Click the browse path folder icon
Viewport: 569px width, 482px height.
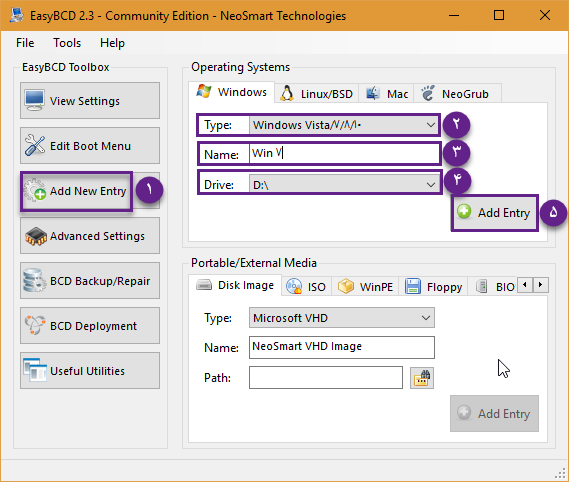(422, 378)
